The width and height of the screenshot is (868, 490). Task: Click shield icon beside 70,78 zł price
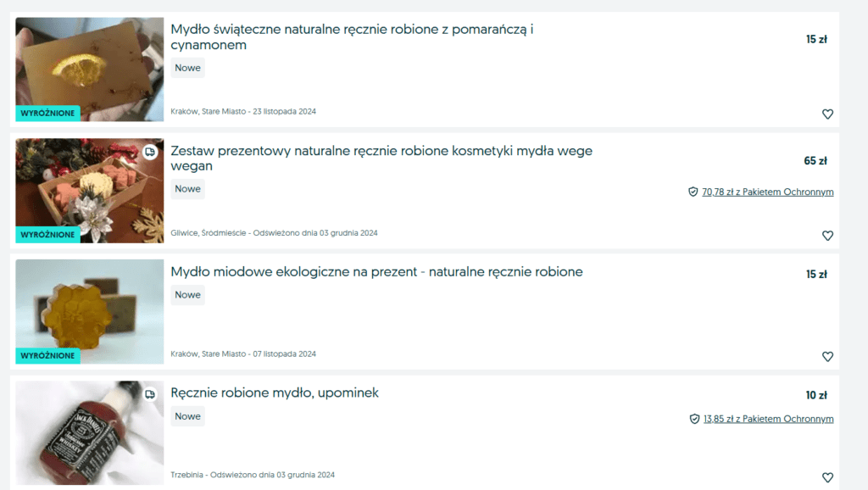click(693, 192)
